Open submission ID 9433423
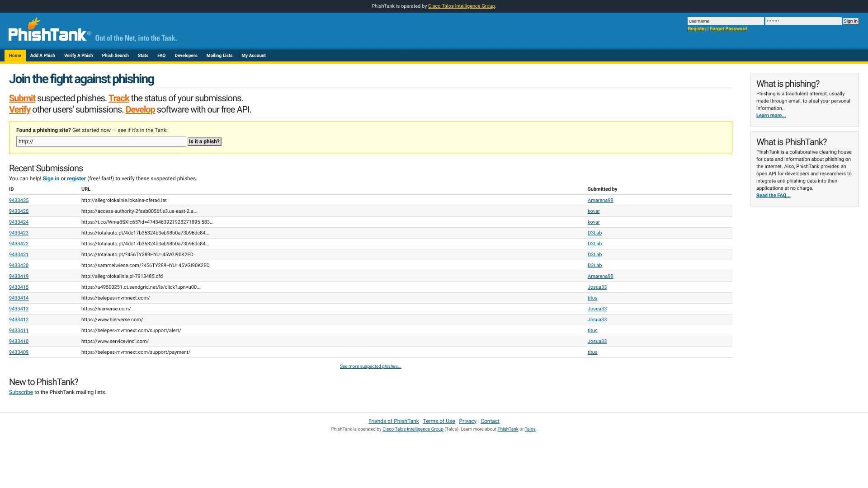Image resolution: width=868 pixels, height=488 pixels. (19, 233)
